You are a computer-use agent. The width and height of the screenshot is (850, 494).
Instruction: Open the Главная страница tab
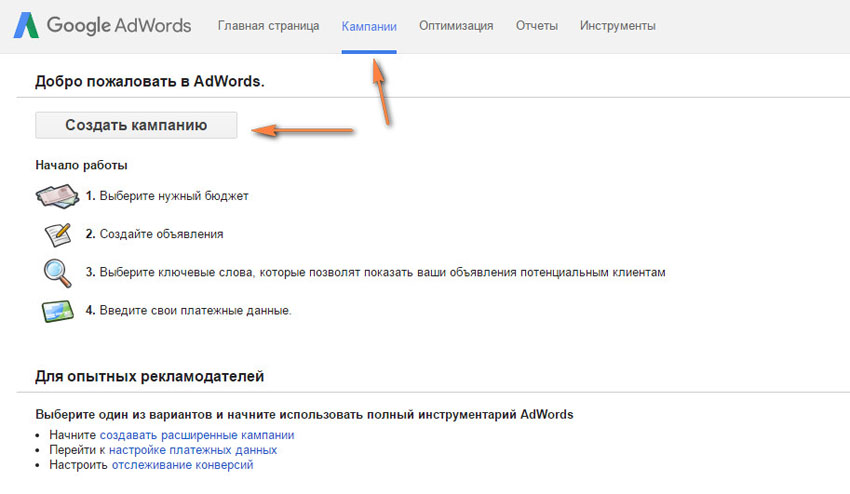click(x=268, y=26)
